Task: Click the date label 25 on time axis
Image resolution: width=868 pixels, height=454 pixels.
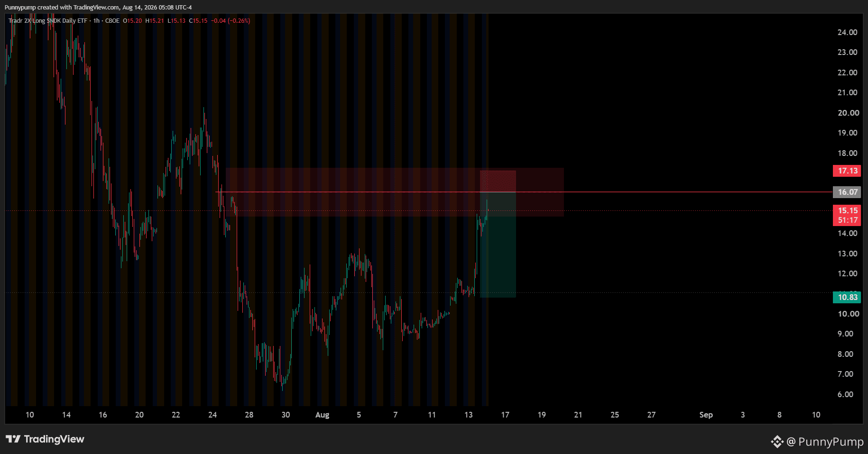Action: (615, 415)
